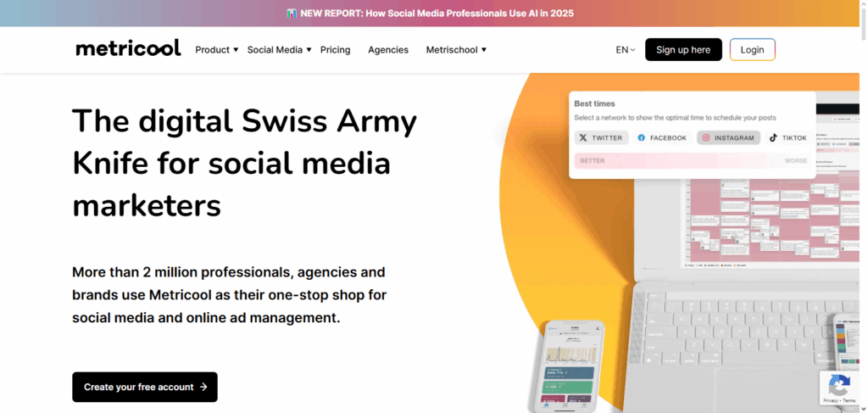
Task: Click the Facebook logo icon
Action: click(x=642, y=138)
